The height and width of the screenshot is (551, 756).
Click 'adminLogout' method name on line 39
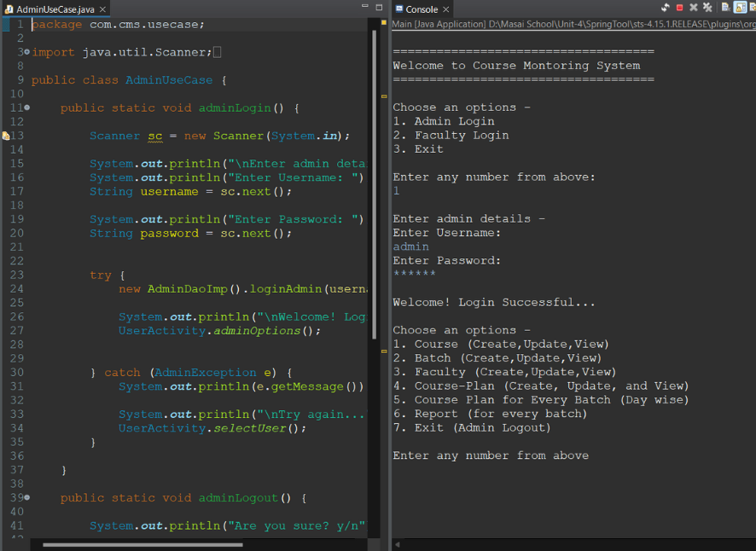[238, 498]
